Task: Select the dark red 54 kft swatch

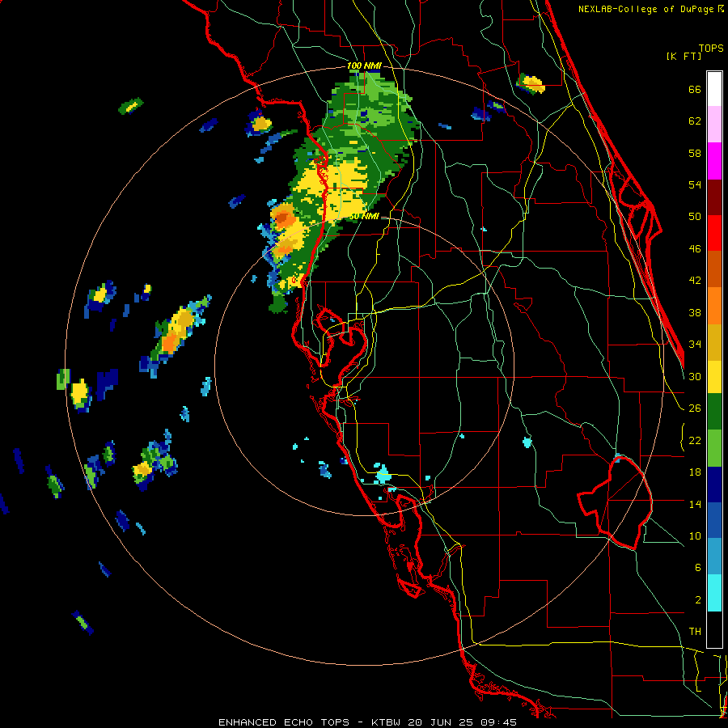Action: (x=714, y=197)
